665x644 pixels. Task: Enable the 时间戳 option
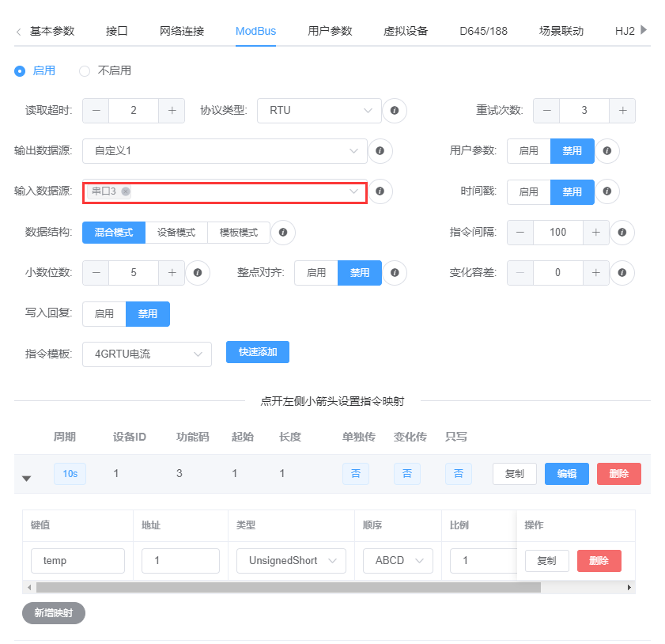(528, 192)
